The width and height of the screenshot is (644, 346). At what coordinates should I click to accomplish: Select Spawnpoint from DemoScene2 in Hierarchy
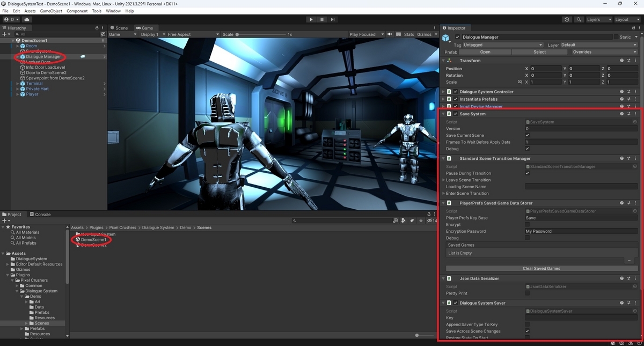[x=55, y=78]
